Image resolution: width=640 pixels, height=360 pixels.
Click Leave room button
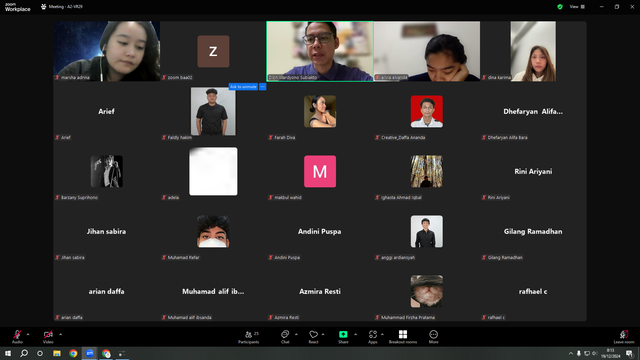click(624, 337)
